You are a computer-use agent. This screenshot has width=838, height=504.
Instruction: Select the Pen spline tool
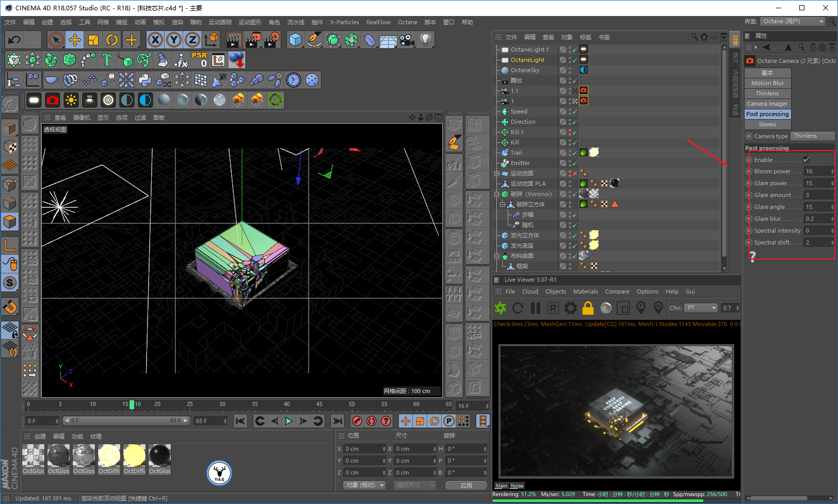coord(314,40)
